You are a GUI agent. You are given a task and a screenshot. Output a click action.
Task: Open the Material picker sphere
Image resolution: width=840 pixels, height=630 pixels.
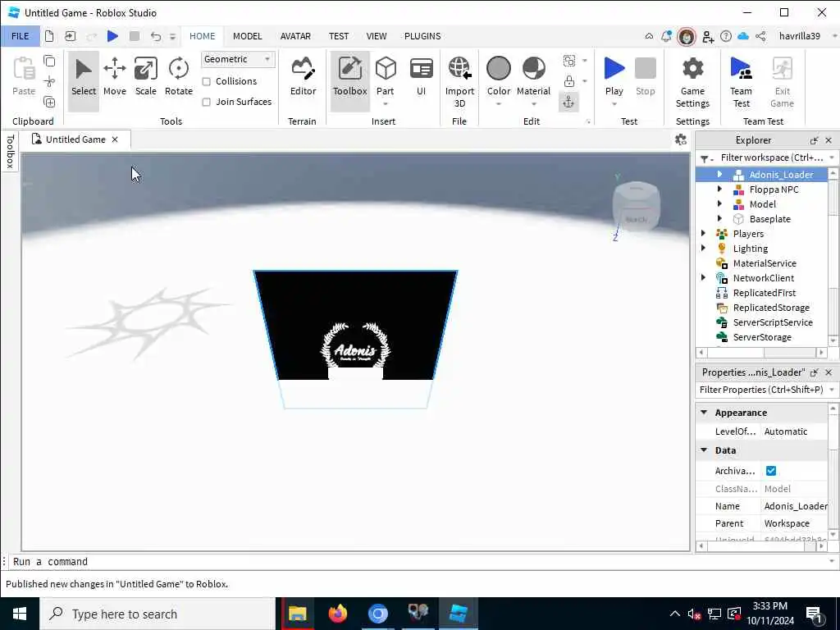[533, 69]
